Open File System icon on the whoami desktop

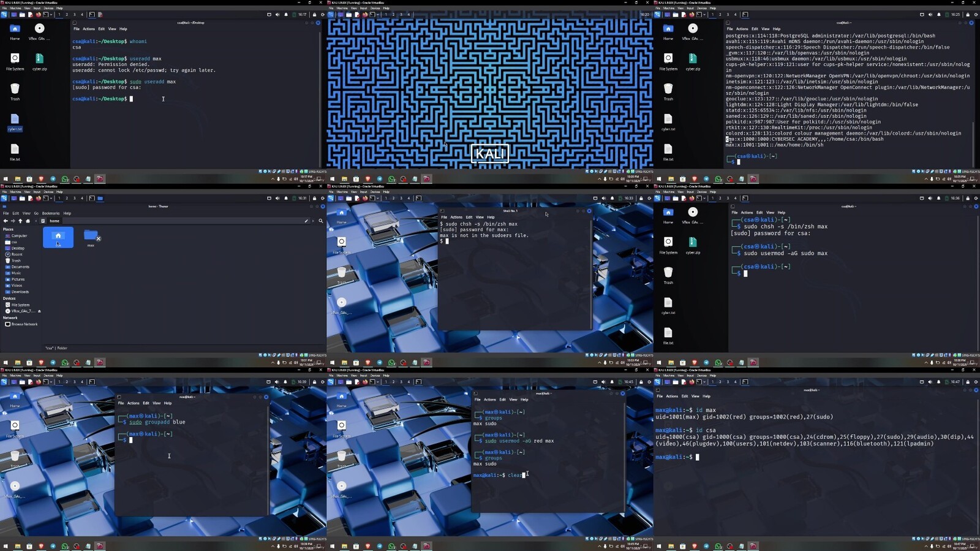(x=15, y=61)
